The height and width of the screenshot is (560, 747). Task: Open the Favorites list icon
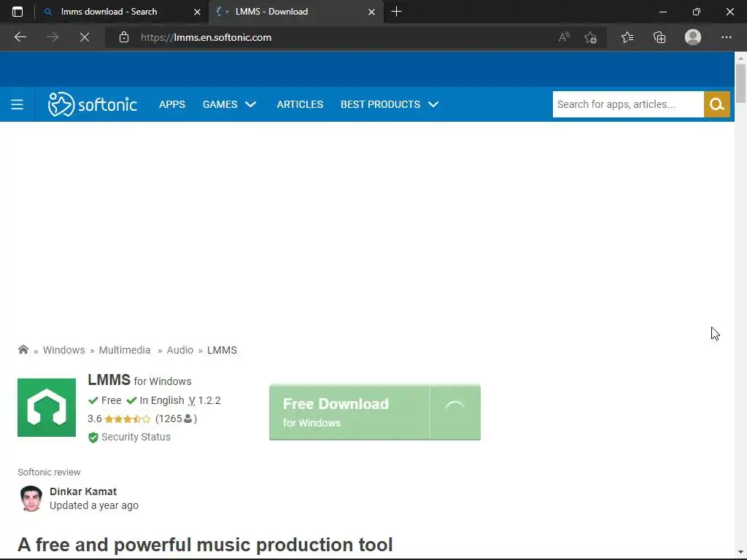627,37
